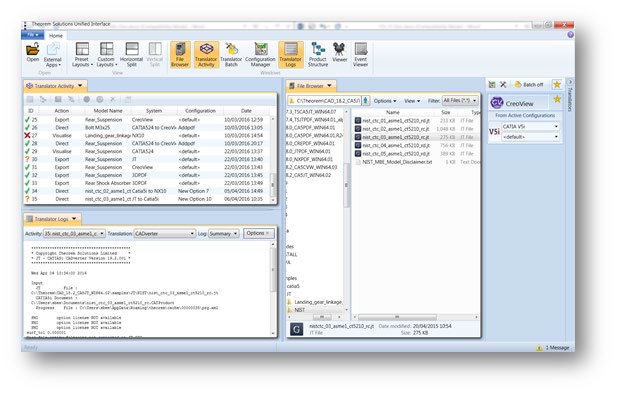Toggle the Translator Activity window button
This screenshot has height=394, width=617.
pyautogui.click(x=206, y=55)
